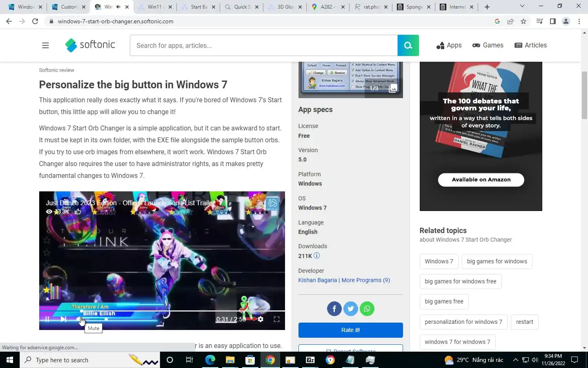
Task: Reload the current page
Action: pos(35,21)
